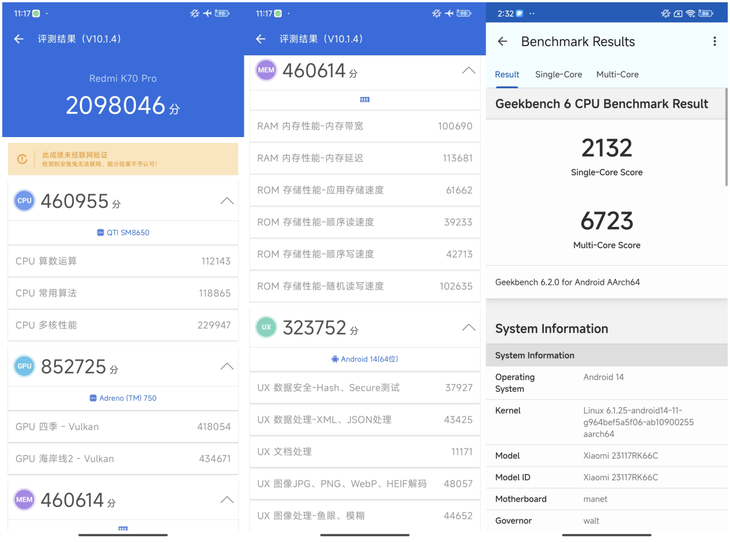
Task: Tap the orange warning icon in the unverified banner
Action: tap(22, 159)
